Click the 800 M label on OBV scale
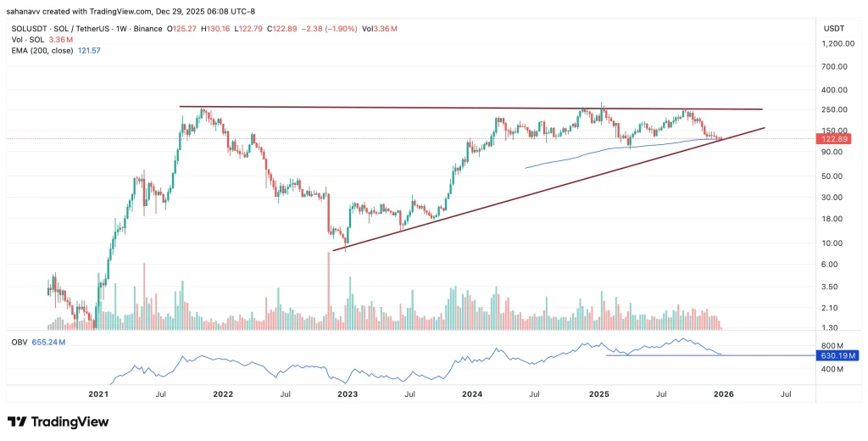 coord(832,346)
